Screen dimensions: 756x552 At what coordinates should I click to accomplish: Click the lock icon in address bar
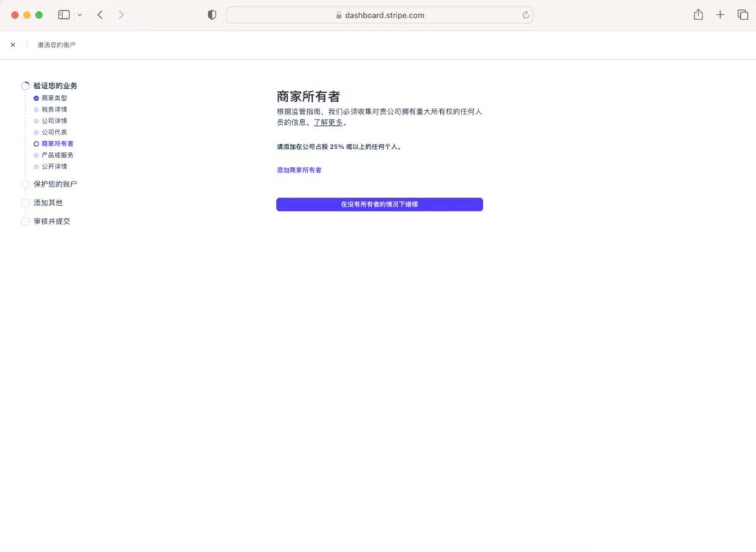click(x=339, y=15)
